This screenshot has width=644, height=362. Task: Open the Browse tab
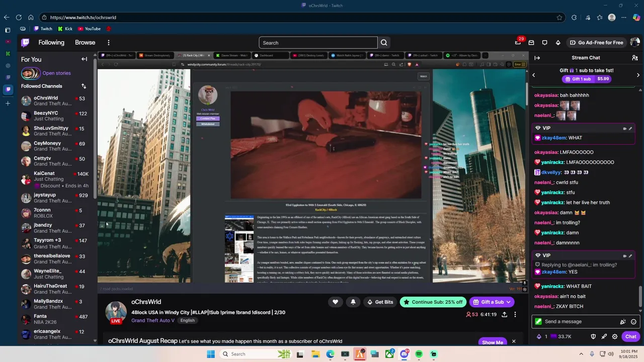click(85, 43)
